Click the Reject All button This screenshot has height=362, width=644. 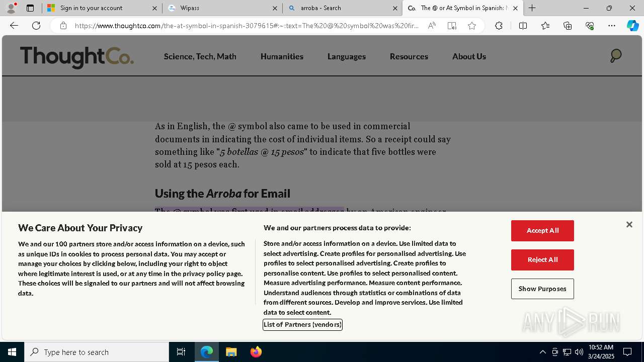(x=542, y=260)
